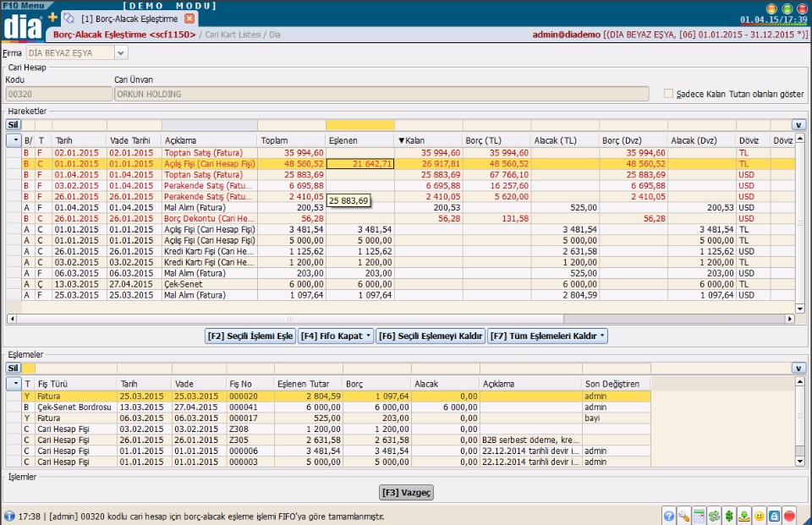Click Eşlemeler vertical scrollbar up arrow
Viewport: 812px width, 525px height.
[x=800, y=382]
